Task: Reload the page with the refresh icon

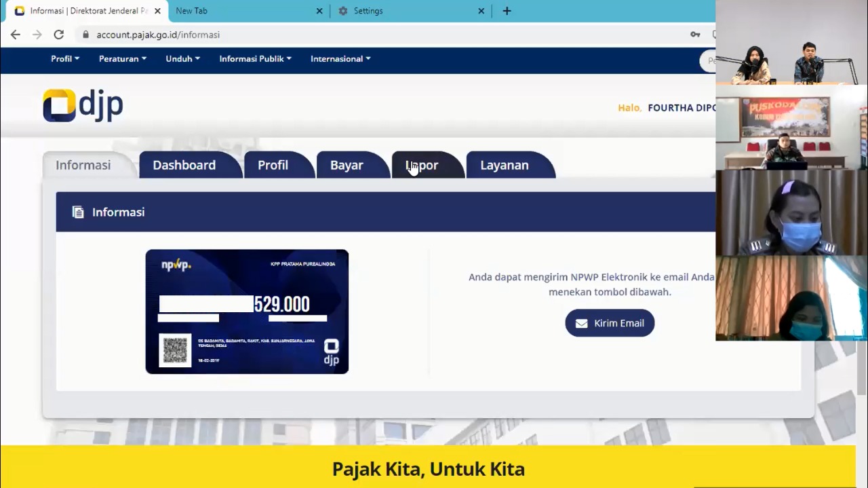Action: point(59,35)
